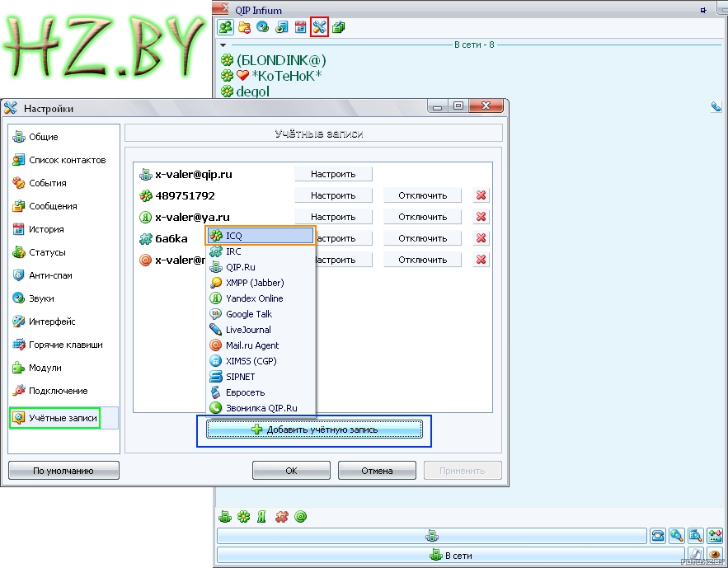Choose XIMSS (CGP) from the menu
The height and width of the screenshot is (568, 728).
click(261, 361)
